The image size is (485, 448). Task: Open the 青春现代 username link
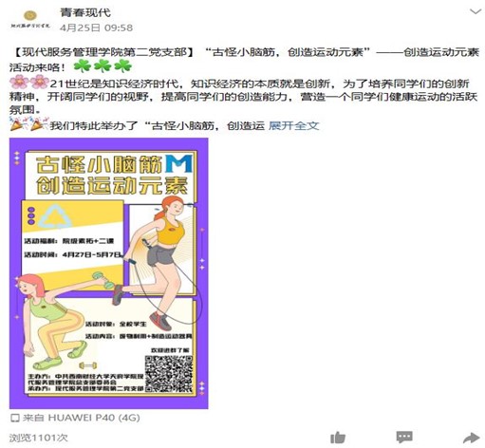[x=85, y=12]
